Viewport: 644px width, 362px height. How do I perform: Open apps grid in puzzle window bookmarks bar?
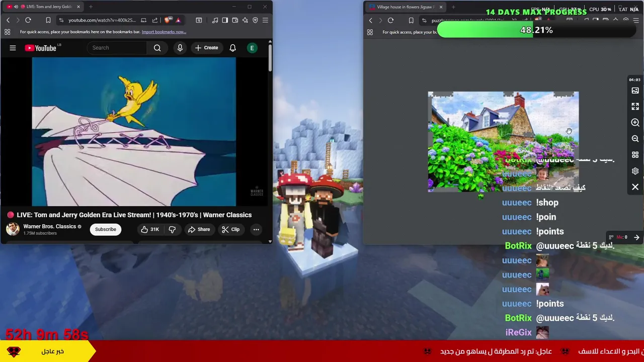[370, 32]
